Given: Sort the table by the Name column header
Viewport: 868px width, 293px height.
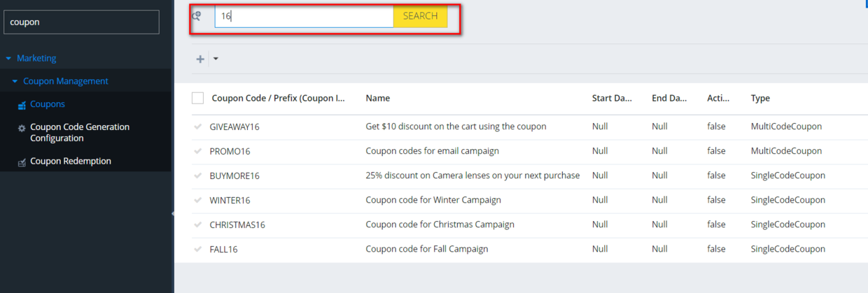Looking at the screenshot, I should 378,99.
